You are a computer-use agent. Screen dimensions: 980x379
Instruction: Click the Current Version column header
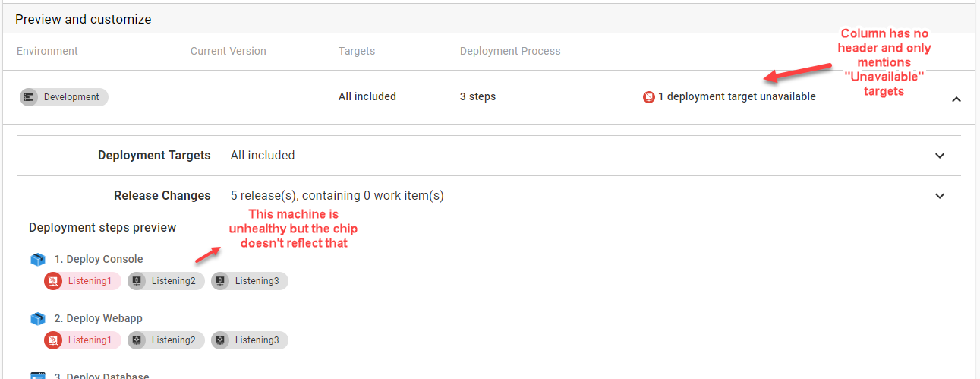tap(228, 51)
